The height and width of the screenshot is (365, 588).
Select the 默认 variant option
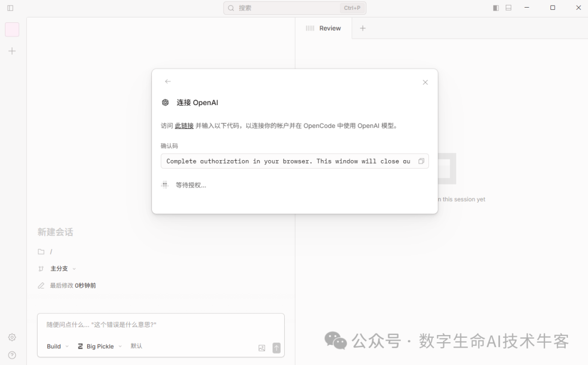pyautogui.click(x=137, y=346)
